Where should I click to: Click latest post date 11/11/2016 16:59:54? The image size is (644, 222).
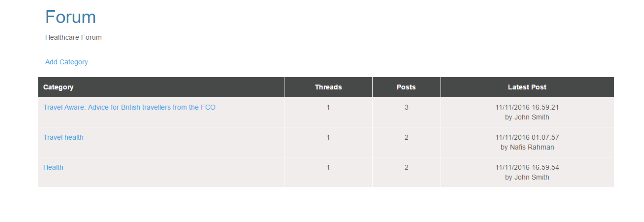[x=527, y=167]
